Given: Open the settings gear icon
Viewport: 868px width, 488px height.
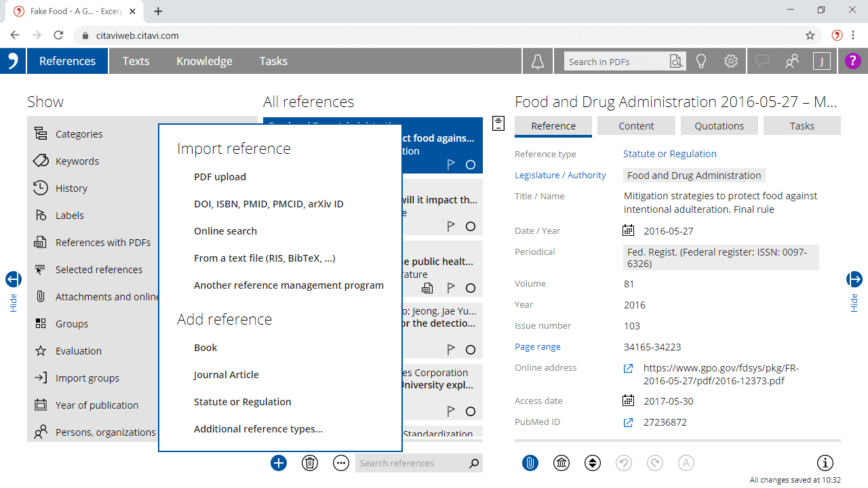Looking at the screenshot, I should tap(730, 62).
